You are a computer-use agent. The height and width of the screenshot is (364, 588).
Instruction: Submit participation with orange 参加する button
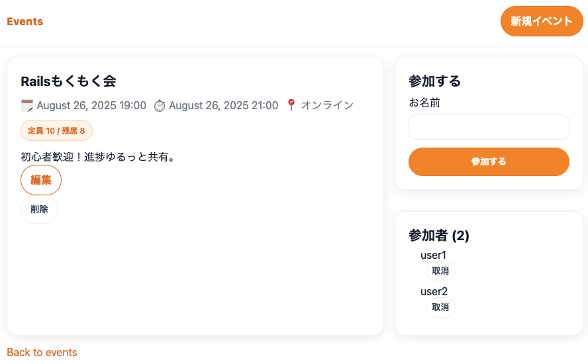(489, 161)
